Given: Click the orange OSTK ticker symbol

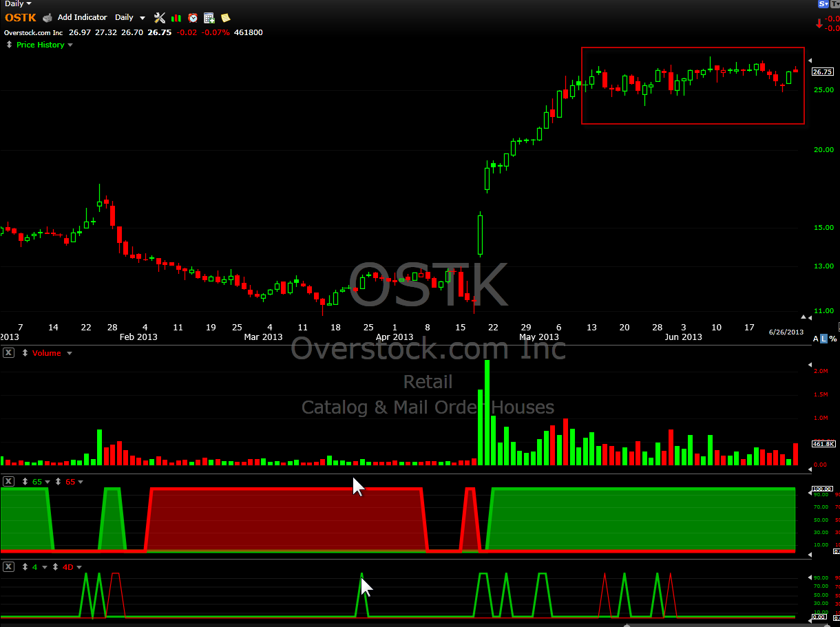Looking at the screenshot, I should [x=21, y=17].
